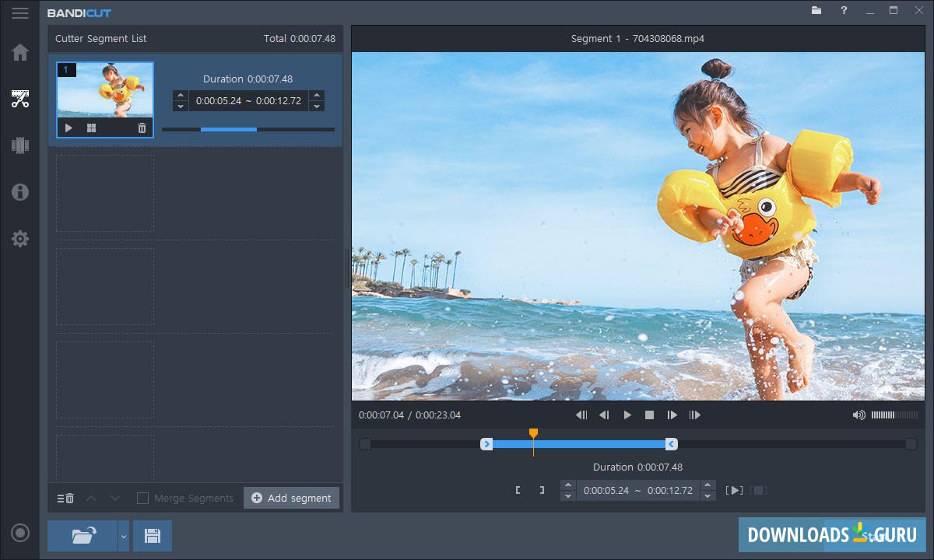This screenshot has width=934, height=560.
Task: Enable the Merge Segments checkbox
Action: click(x=142, y=499)
